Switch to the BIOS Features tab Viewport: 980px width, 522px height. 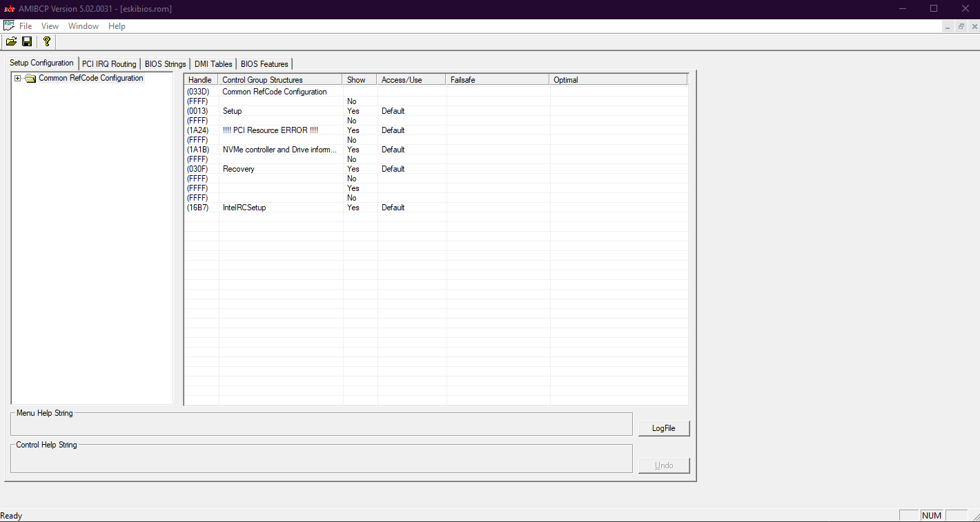tap(264, 64)
